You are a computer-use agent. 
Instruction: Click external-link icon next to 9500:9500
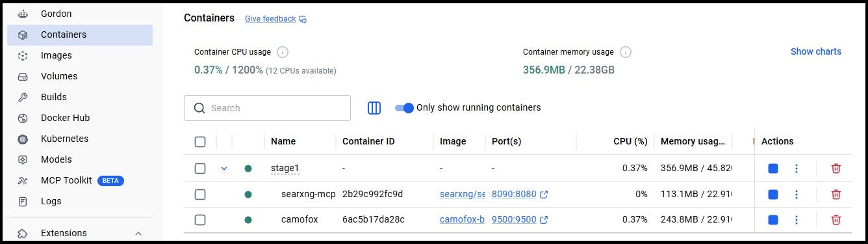544,220
